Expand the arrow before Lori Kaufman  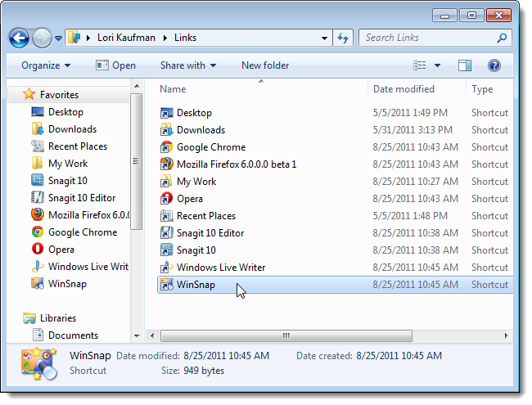click(x=88, y=38)
